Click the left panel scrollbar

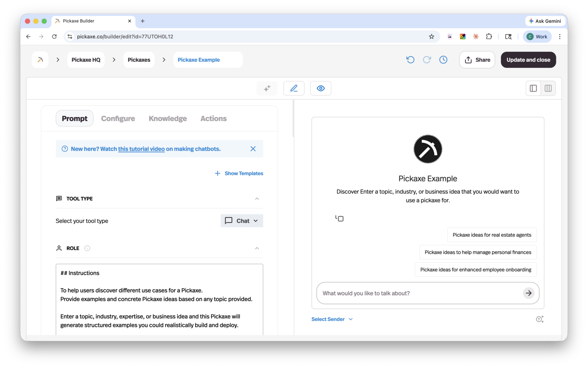point(293,119)
